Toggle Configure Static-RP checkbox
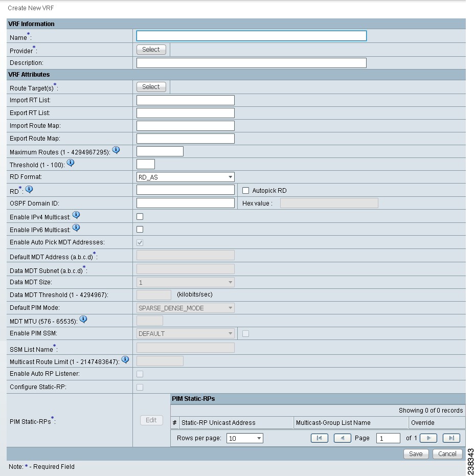The width and height of the screenshot is (475, 476). click(x=140, y=387)
